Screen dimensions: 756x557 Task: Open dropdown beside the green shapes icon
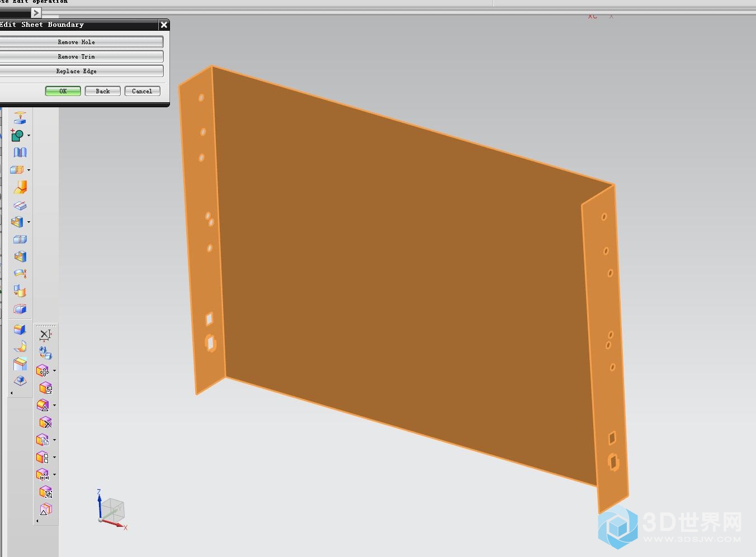click(29, 135)
